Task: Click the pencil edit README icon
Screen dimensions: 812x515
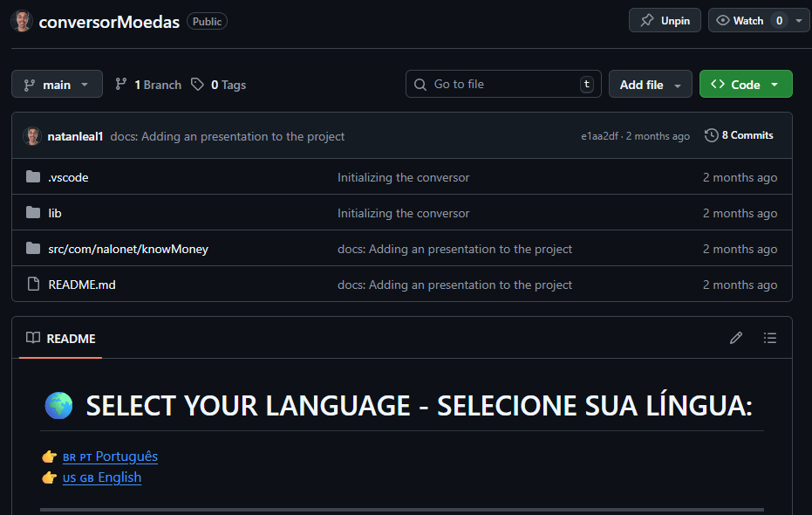Action: (736, 338)
